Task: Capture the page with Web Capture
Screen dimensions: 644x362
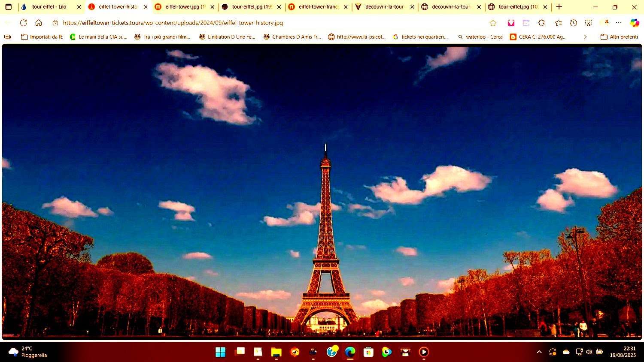Action: click(x=589, y=23)
